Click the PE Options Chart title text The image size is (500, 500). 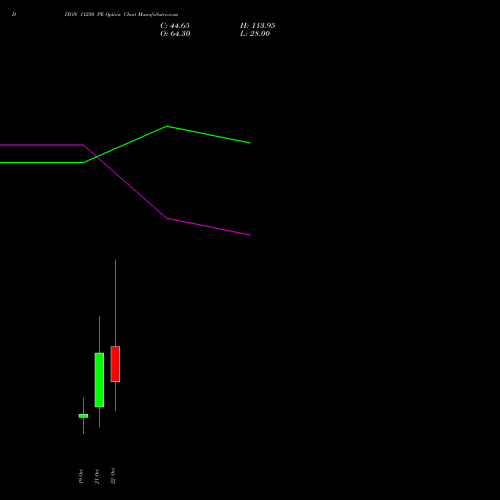(x=121, y=14)
